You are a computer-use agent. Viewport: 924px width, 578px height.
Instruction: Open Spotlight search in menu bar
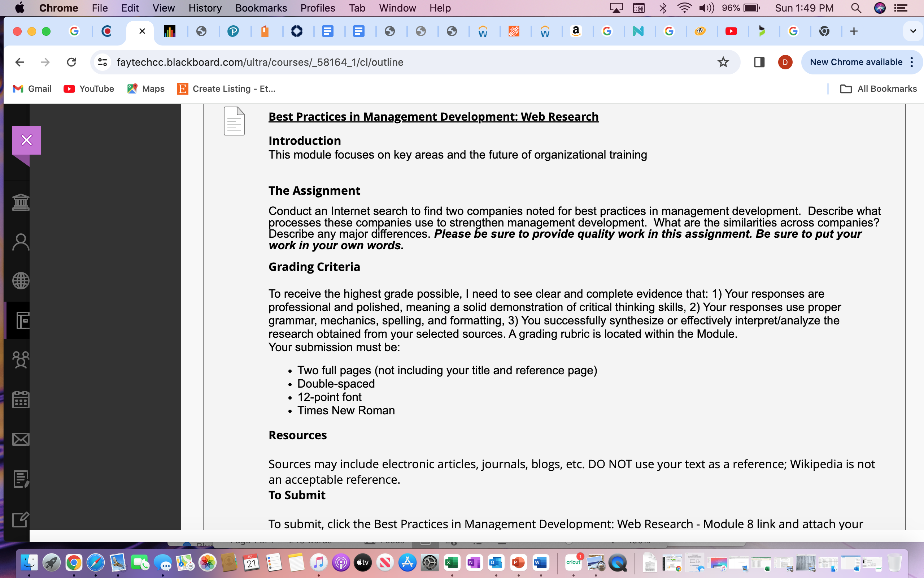point(856,8)
